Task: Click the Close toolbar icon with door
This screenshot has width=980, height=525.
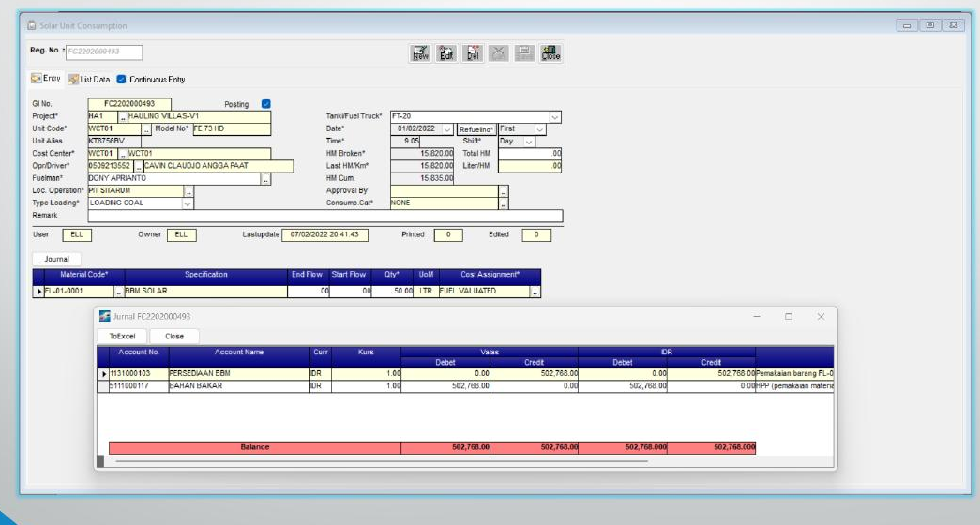Action: [x=550, y=53]
